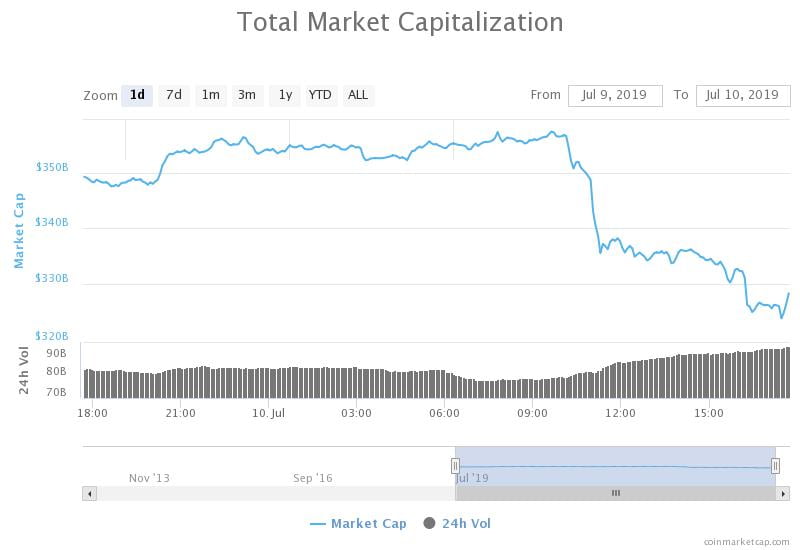Screen dimensions: 800x550
Task: Open the coinmarketcap.com credit link
Action: click(x=746, y=542)
